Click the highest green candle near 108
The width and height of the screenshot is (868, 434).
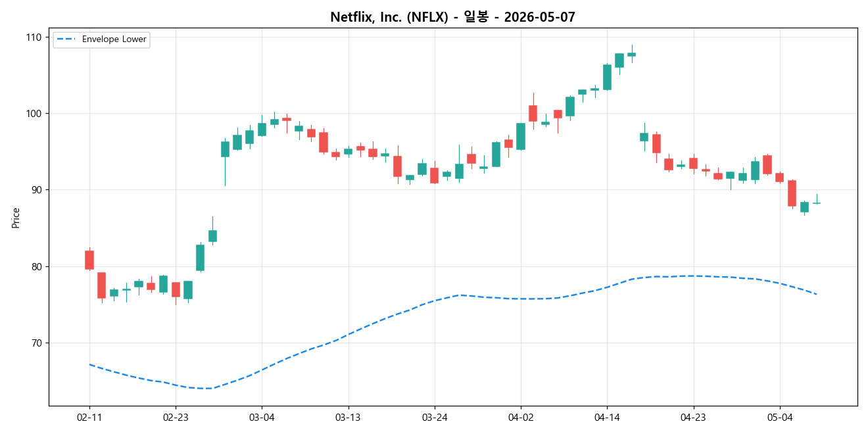631,55
